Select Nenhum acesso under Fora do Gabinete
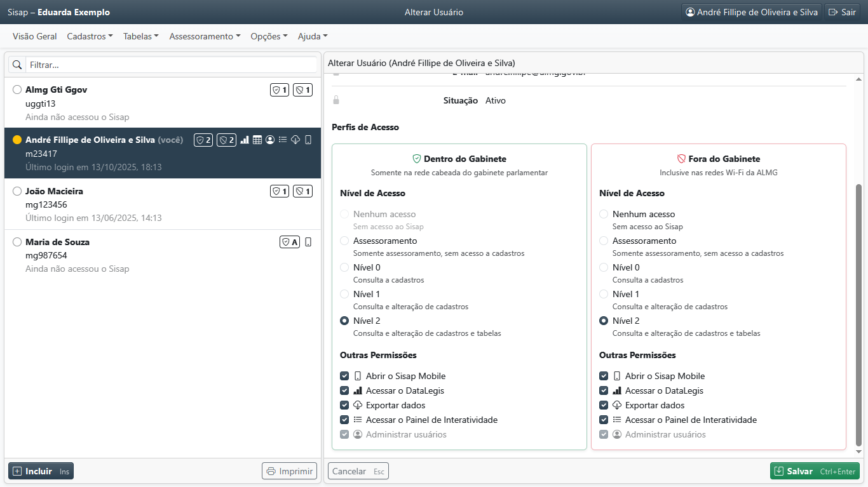Image resolution: width=868 pixels, height=487 pixels. [x=604, y=215]
